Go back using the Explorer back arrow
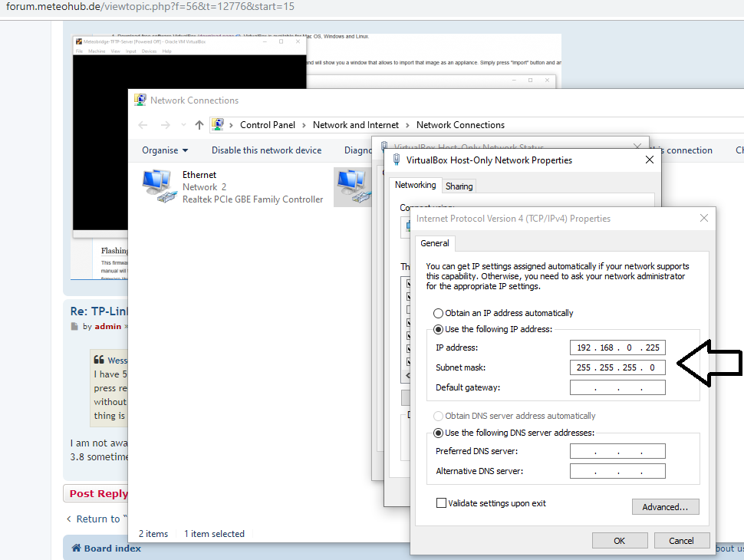This screenshot has height=560, width=744. 143,125
